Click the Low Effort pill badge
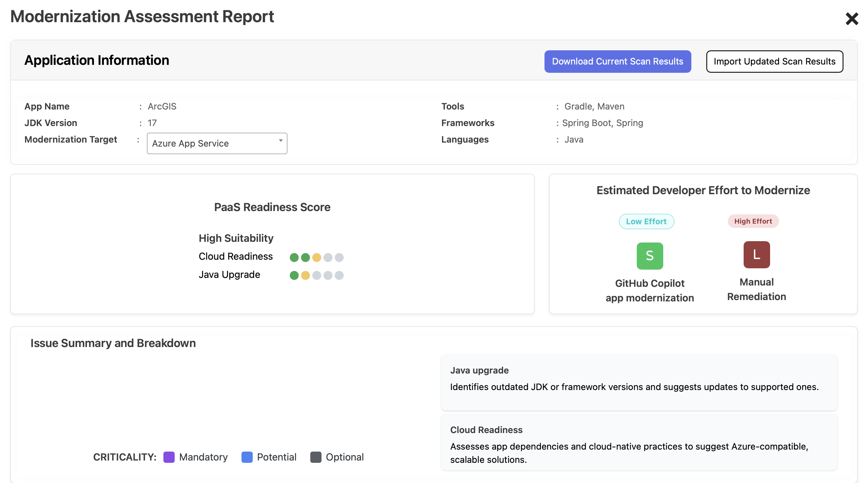This screenshot has width=868, height=483. (x=646, y=221)
